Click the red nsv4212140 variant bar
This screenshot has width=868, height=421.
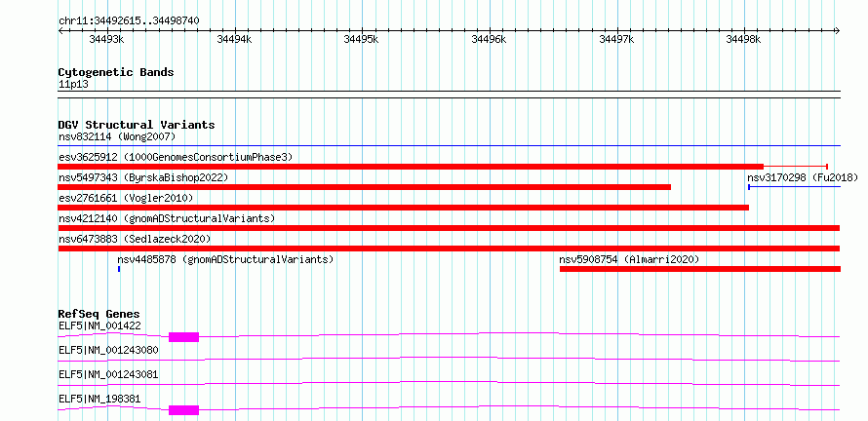click(449, 228)
